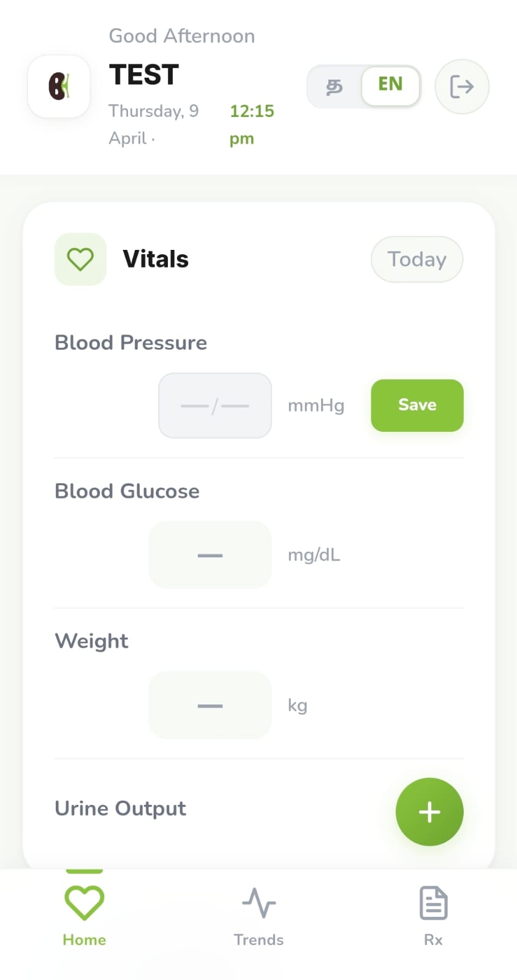Image resolution: width=517 pixels, height=980 pixels.
Task: Tap the weight value box
Action: click(210, 705)
